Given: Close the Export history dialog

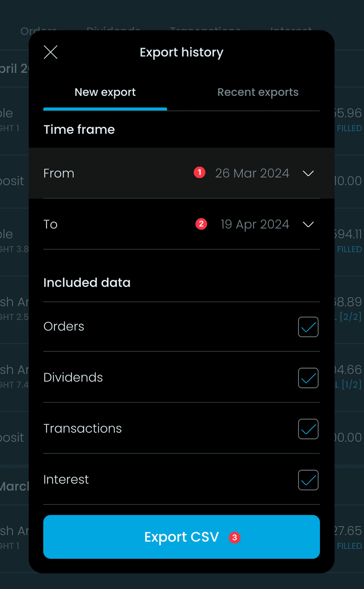Looking at the screenshot, I should point(51,52).
